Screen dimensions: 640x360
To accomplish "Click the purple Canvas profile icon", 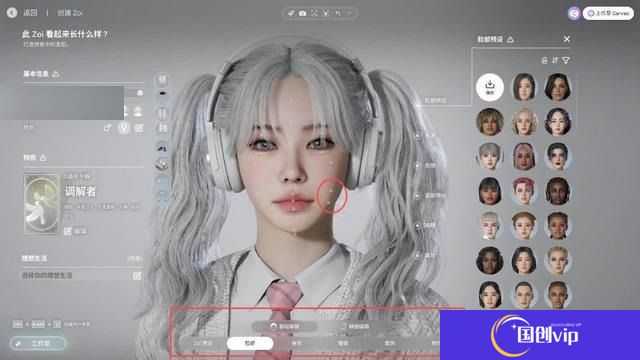I will 574,13.
